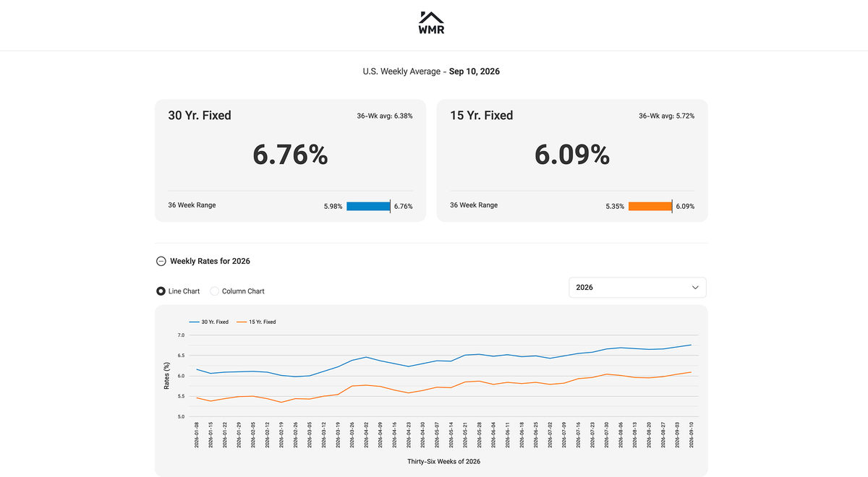Click the 6.09% rate value
The height and width of the screenshot is (477, 868).
coord(572,155)
